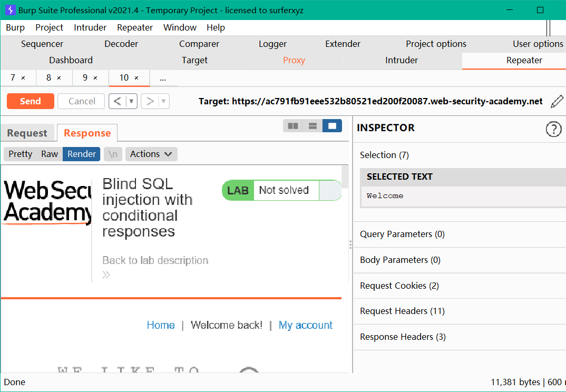Select the Response tab

(x=87, y=133)
